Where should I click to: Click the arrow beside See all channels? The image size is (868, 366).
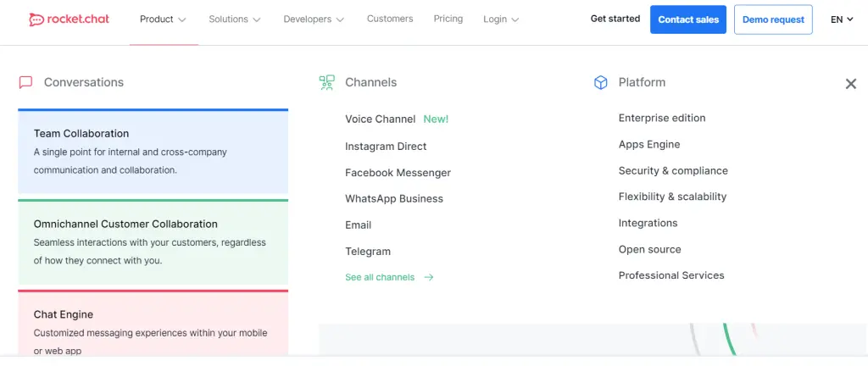coord(429,277)
